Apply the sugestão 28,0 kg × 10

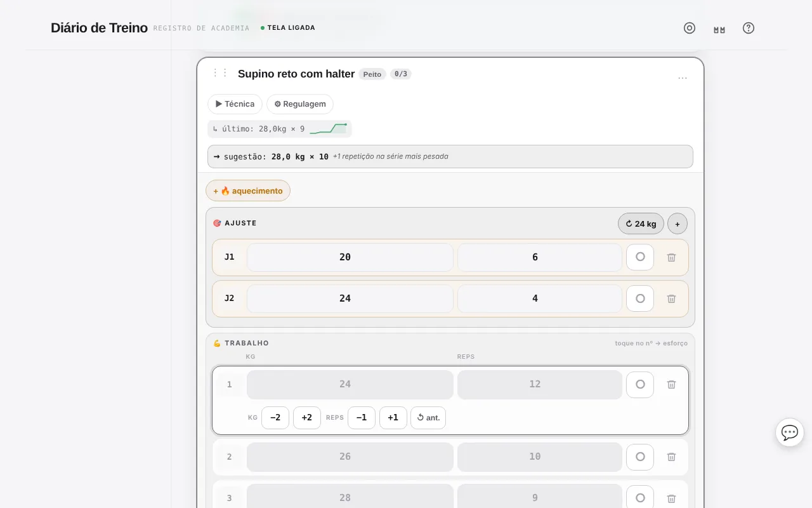coord(450,156)
